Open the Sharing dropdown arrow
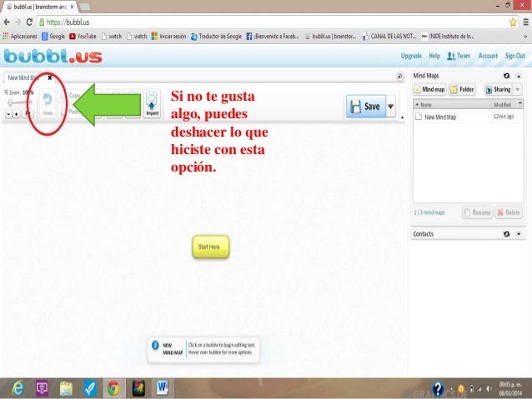Image resolution: width=532 pixels, height=399 pixels. pos(518,89)
